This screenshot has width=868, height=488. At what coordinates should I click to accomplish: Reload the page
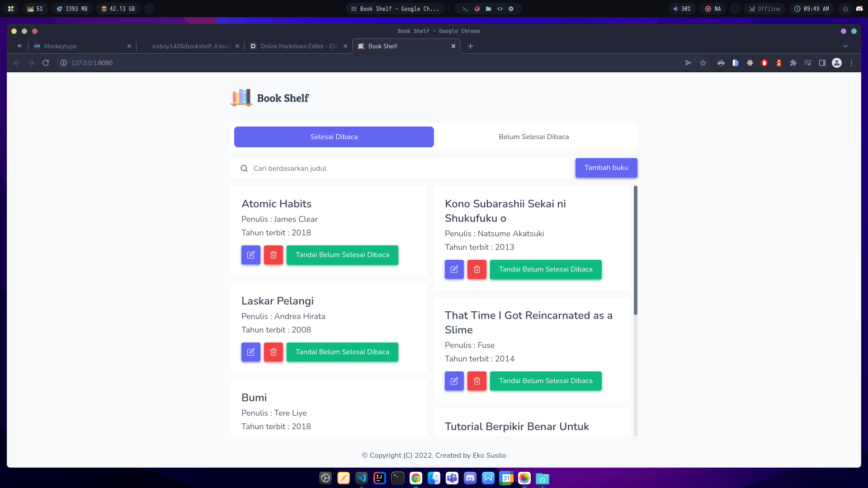click(x=46, y=63)
